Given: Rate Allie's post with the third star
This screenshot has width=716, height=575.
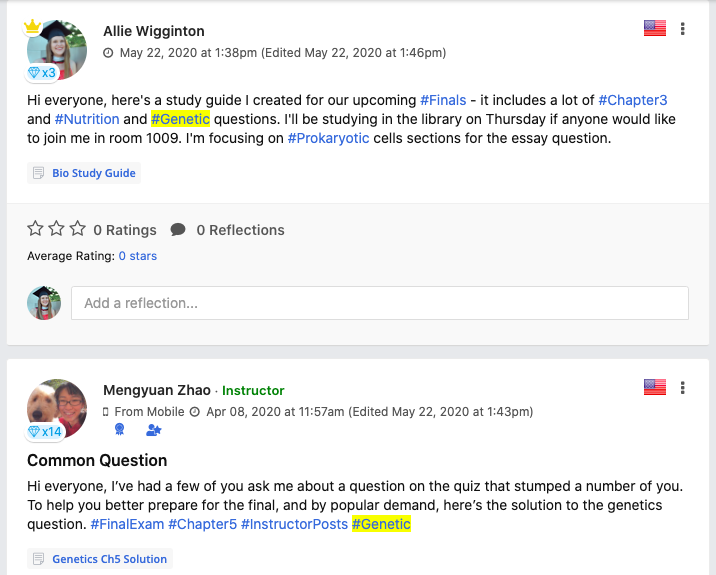Looking at the screenshot, I should click(x=78, y=228).
